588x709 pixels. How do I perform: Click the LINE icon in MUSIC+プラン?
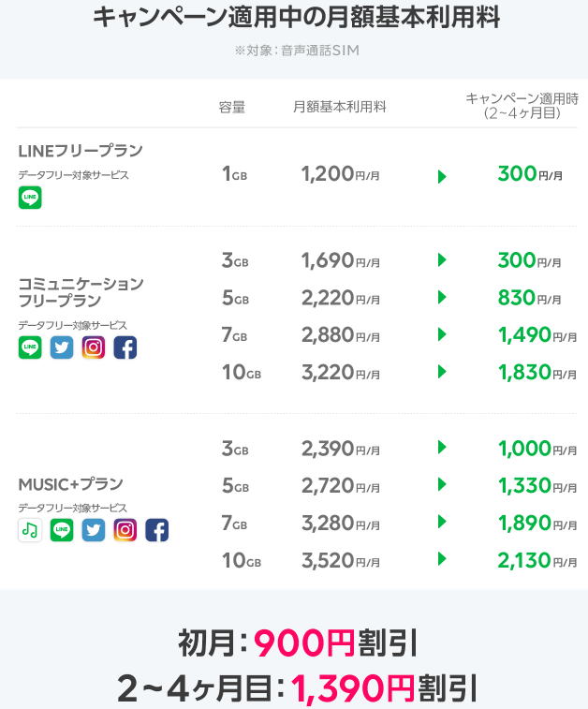coord(62,530)
